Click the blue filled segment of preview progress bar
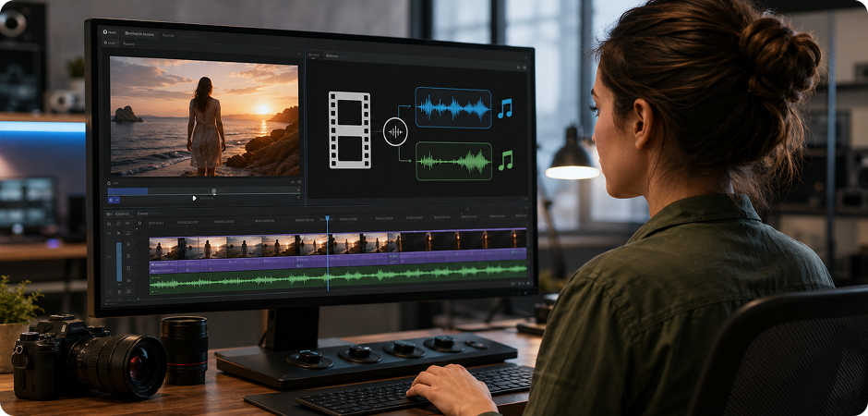Screen dimensions: 868x416 pyautogui.click(x=127, y=191)
